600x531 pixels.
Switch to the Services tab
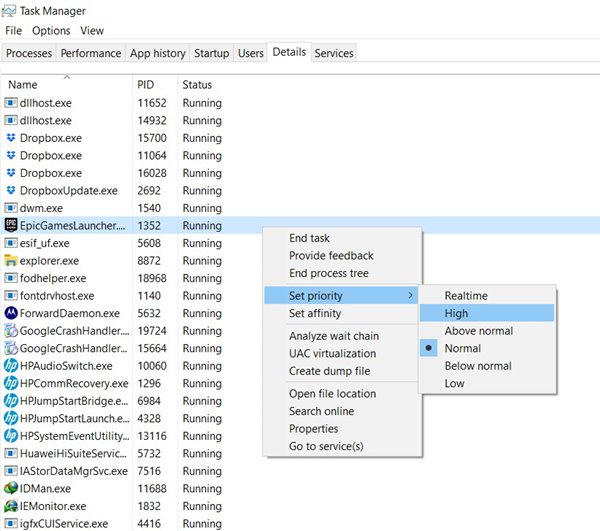334,53
